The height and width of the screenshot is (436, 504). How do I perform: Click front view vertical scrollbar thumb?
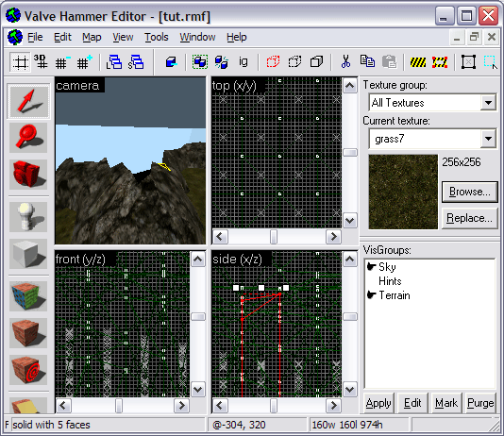click(198, 317)
